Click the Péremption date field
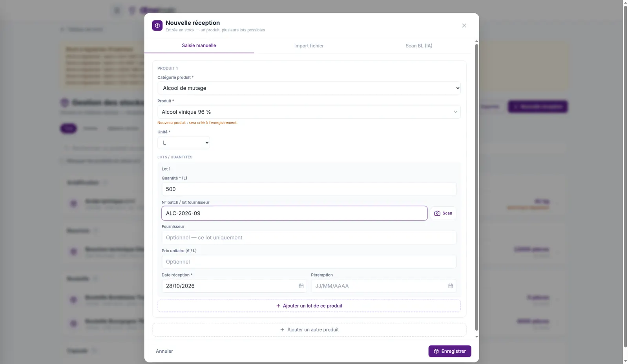628x364 pixels. (383, 286)
